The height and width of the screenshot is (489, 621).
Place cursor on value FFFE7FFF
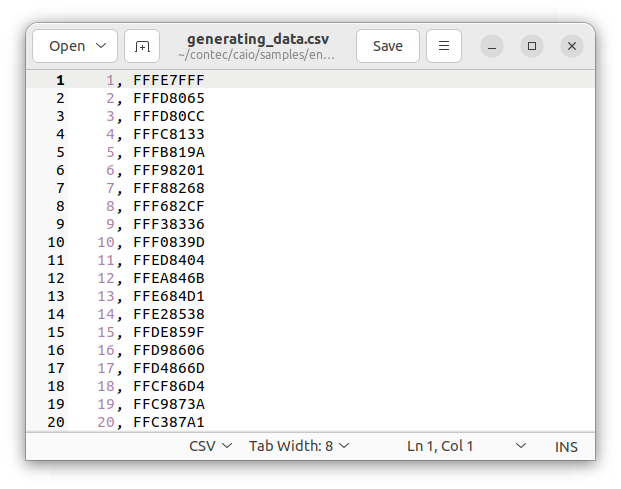[x=168, y=80]
